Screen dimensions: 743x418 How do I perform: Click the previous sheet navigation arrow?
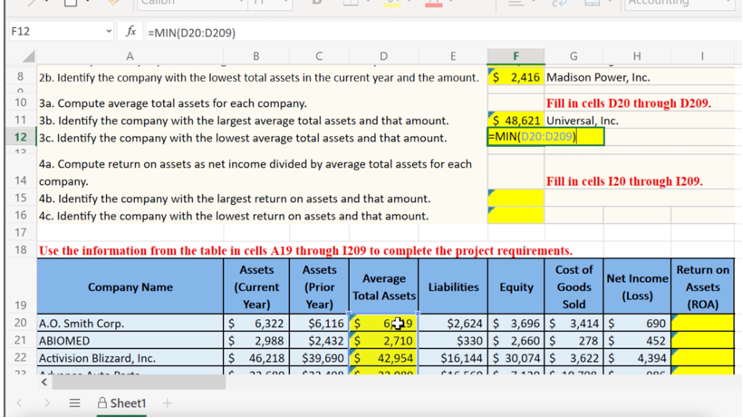coord(19,403)
